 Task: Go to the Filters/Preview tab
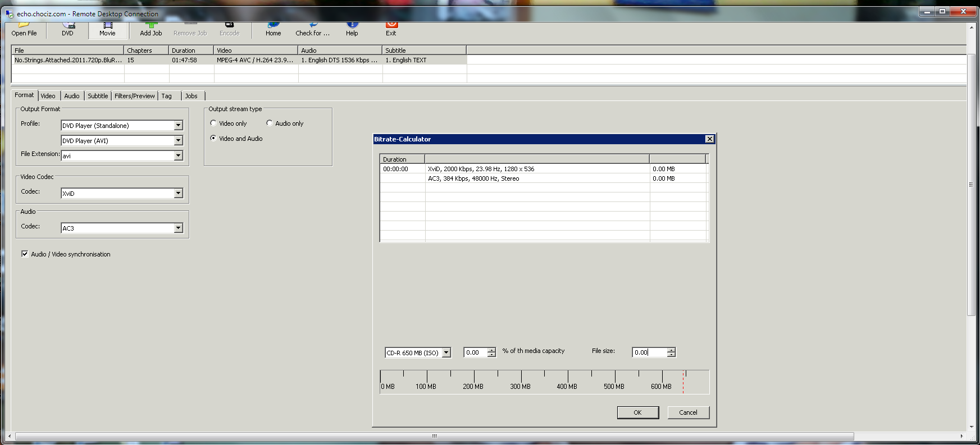135,96
